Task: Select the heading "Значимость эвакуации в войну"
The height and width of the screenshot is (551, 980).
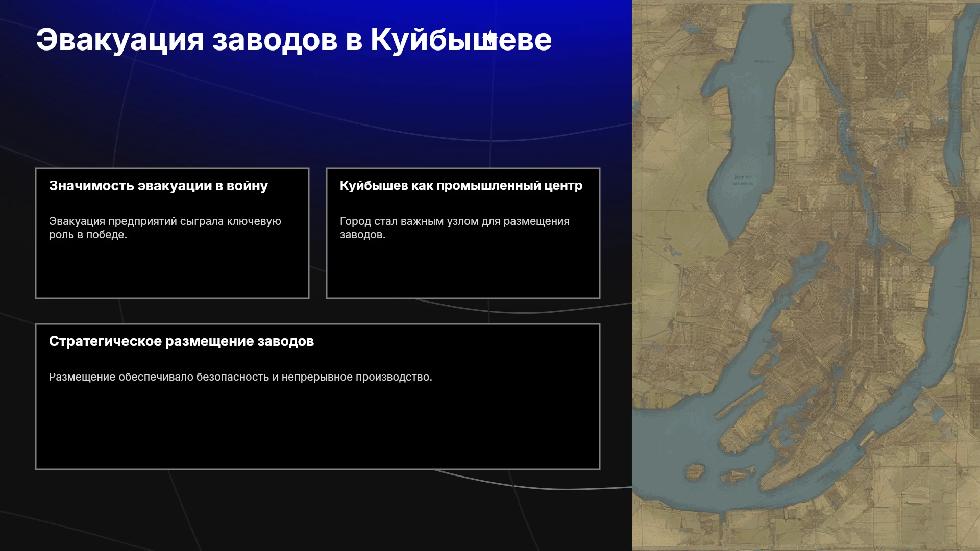Action: coord(158,186)
